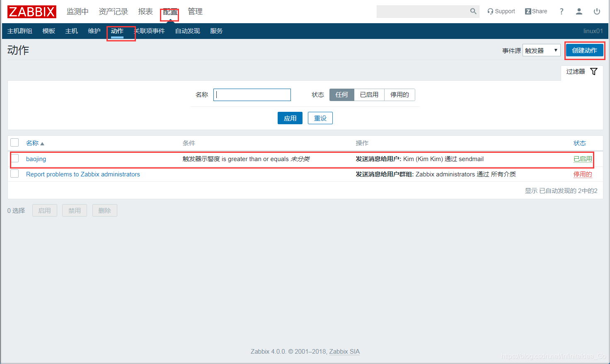Click the sign out power icon
610x364 pixels.
597,12
